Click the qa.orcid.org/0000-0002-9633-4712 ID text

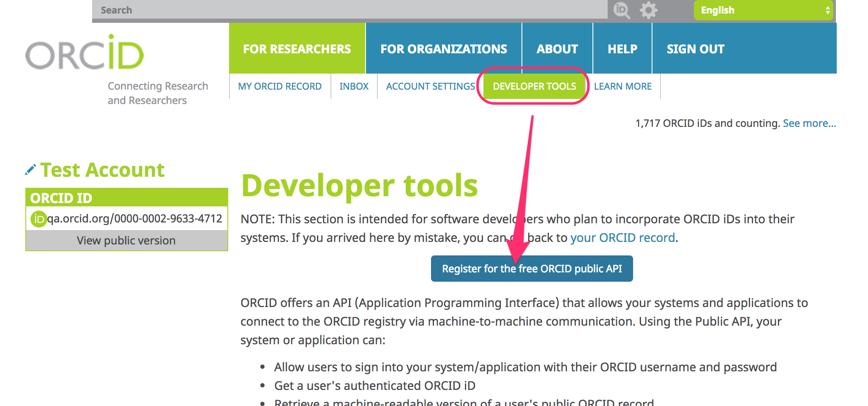click(134, 219)
